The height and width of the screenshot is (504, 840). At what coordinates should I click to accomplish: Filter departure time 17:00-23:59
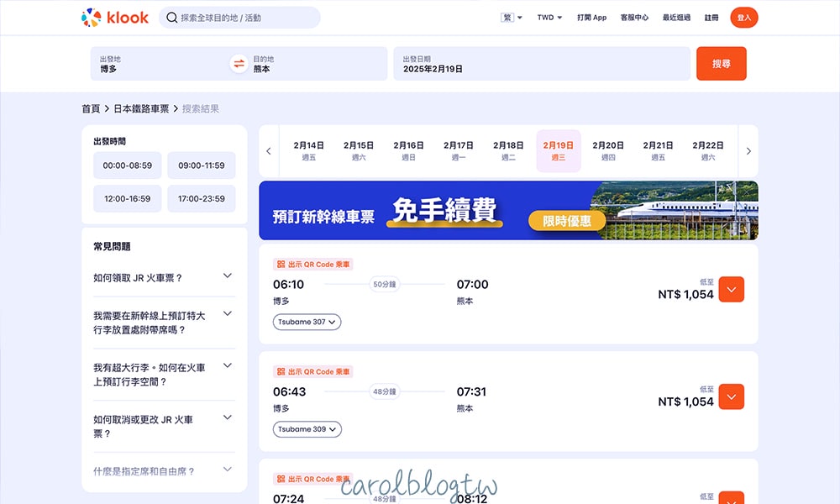tap(202, 199)
